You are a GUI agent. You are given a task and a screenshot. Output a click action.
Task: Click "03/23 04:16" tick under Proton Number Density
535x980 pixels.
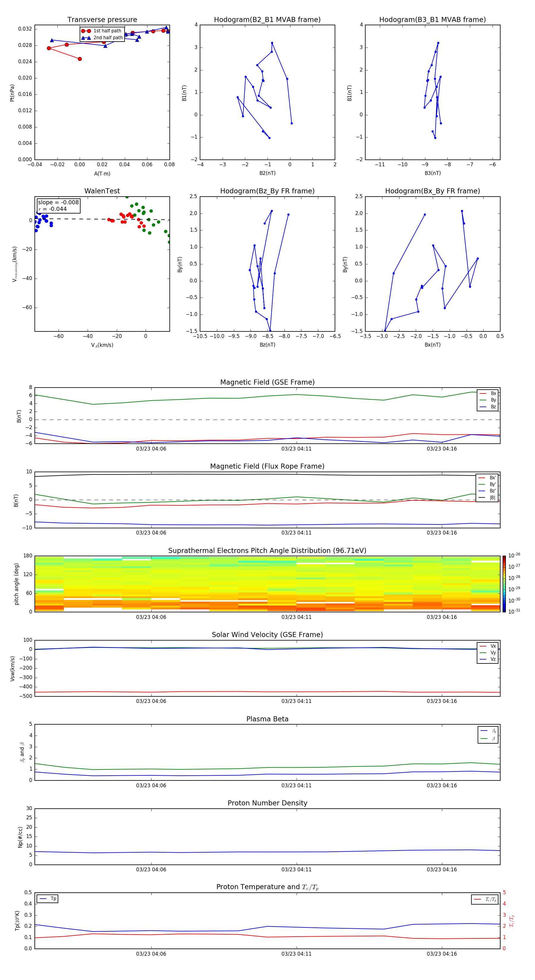coord(442,870)
